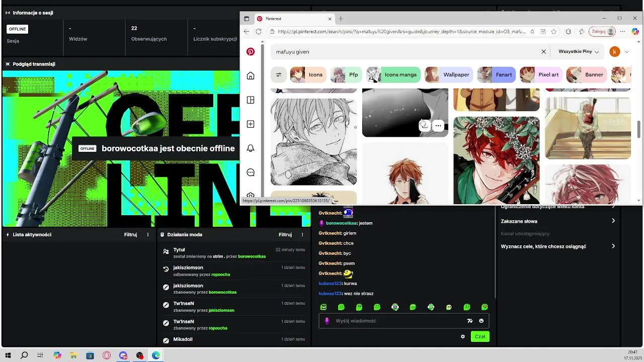Open more options on hovered pin
The height and width of the screenshot is (362, 644).
[x=438, y=125]
